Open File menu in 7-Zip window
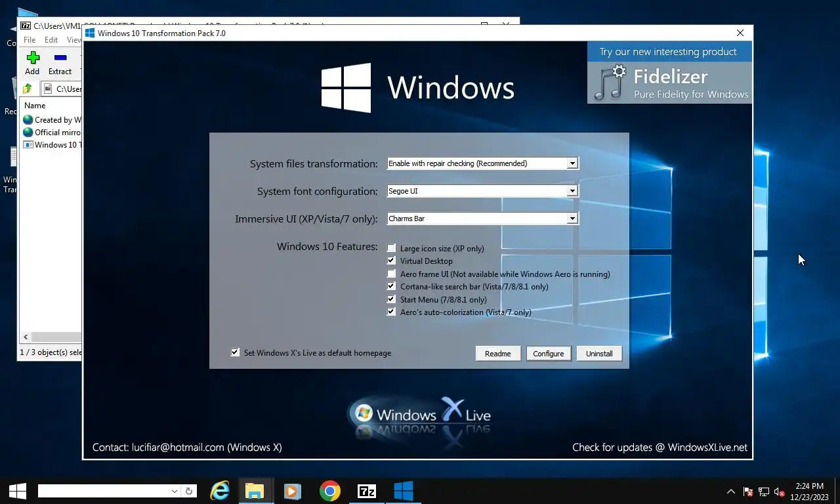Screen dimensions: 840x504 (x=30, y=40)
